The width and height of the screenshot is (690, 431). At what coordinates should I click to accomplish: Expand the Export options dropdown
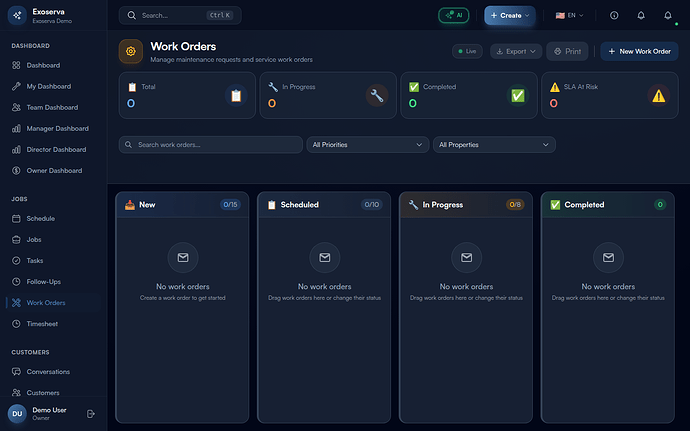point(515,51)
